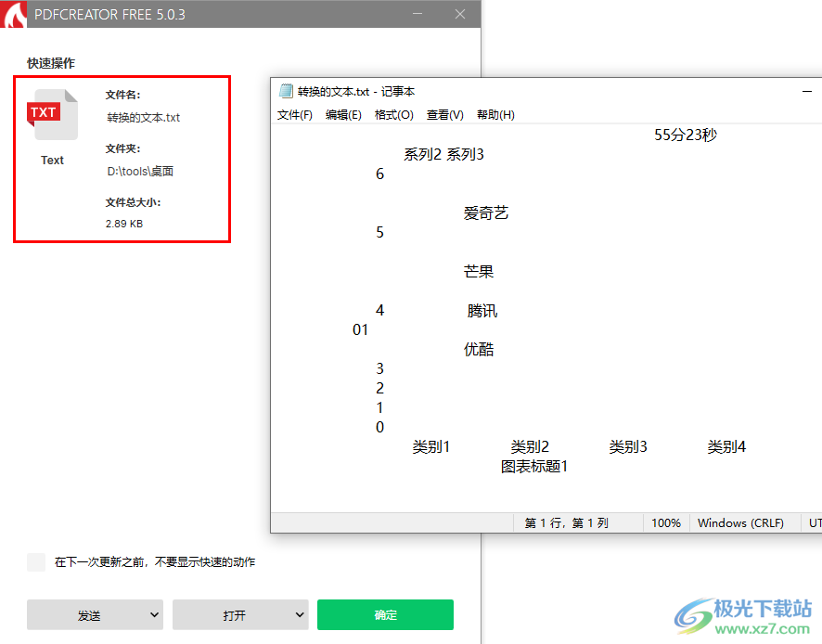822x644 pixels.
Task: Click Windows (CRLF) in status bar
Action: pyautogui.click(x=740, y=522)
